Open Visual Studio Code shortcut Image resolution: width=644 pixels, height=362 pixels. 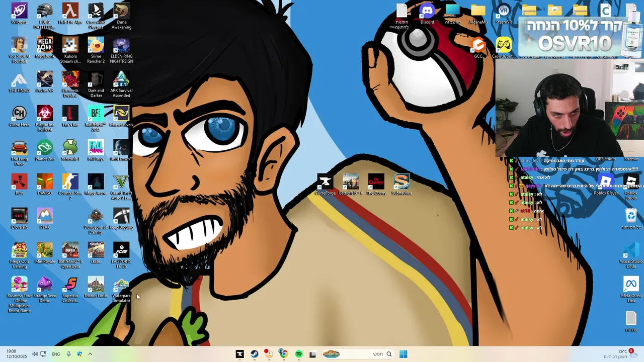[x=631, y=255]
